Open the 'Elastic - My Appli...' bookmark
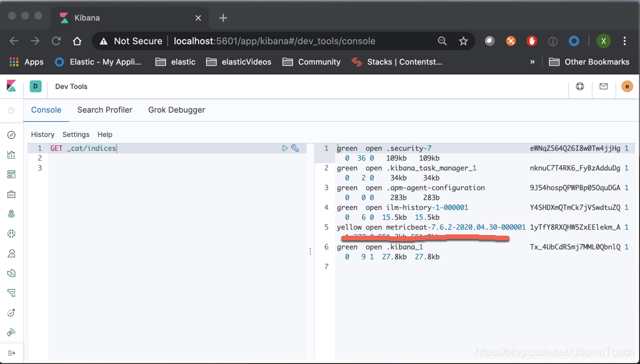 pyautogui.click(x=98, y=62)
